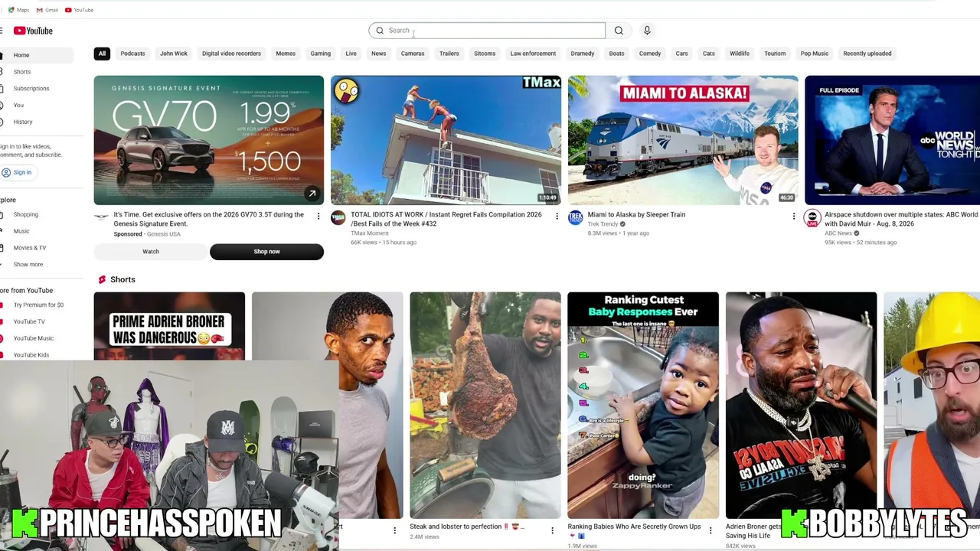Show Live videos chip
Viewport: 980px width, 551px height.
tap(351, 54)
